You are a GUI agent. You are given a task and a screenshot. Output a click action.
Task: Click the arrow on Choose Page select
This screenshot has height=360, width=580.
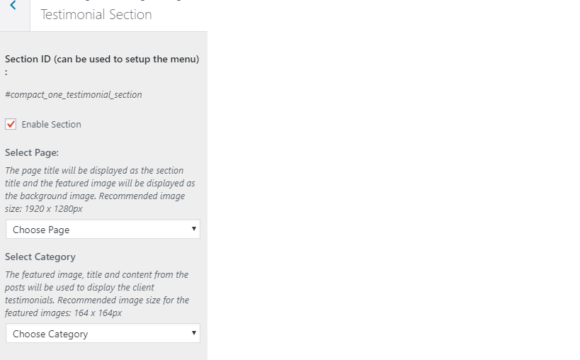[x=193, y=229]
